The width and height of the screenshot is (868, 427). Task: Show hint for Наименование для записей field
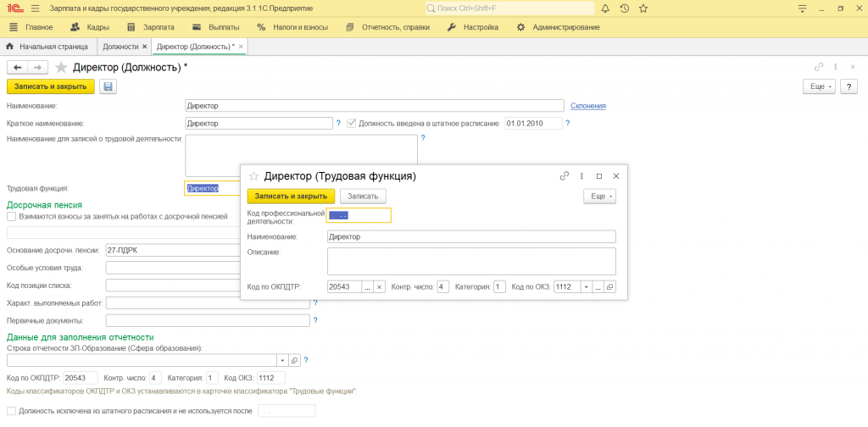click(423, 138)
